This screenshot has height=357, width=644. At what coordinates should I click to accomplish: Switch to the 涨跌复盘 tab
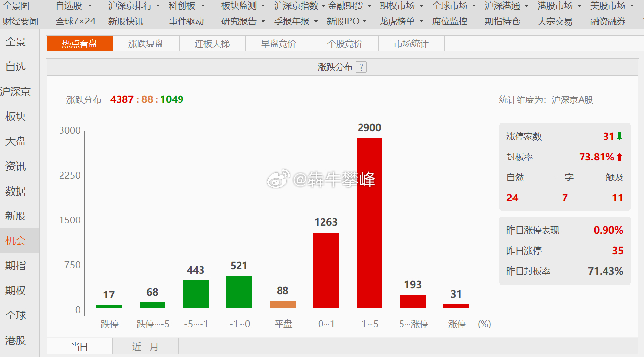[x=146, y=44]
